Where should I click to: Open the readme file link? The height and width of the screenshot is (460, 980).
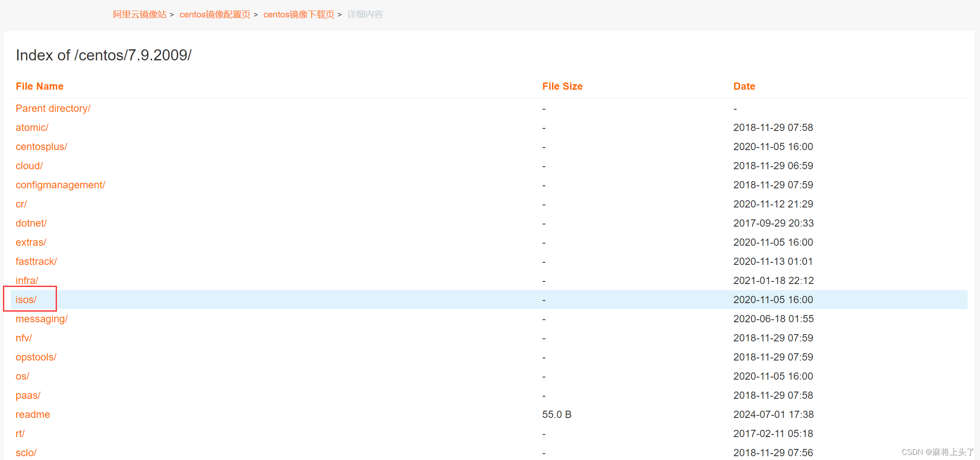[33, 415]
